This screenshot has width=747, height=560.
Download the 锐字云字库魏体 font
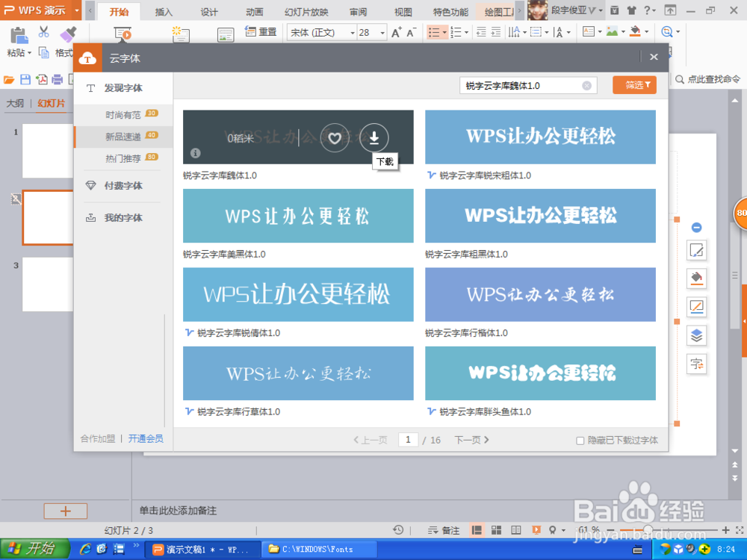(x=374, y=138)
